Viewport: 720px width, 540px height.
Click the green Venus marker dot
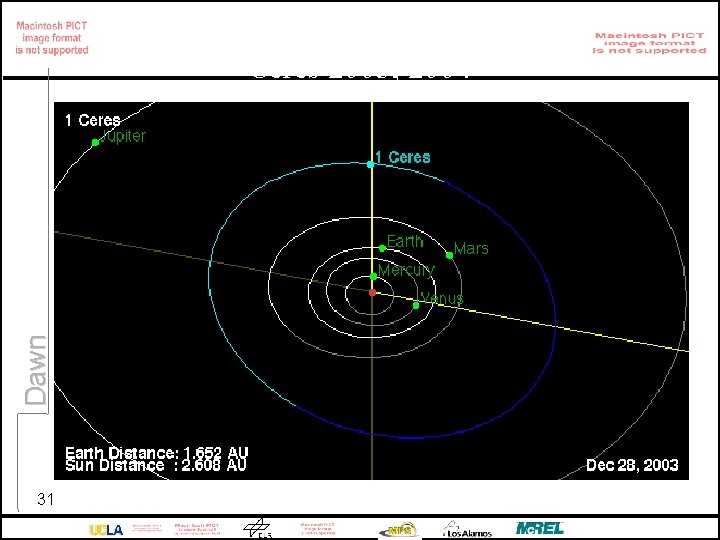(x=416, y=305)
